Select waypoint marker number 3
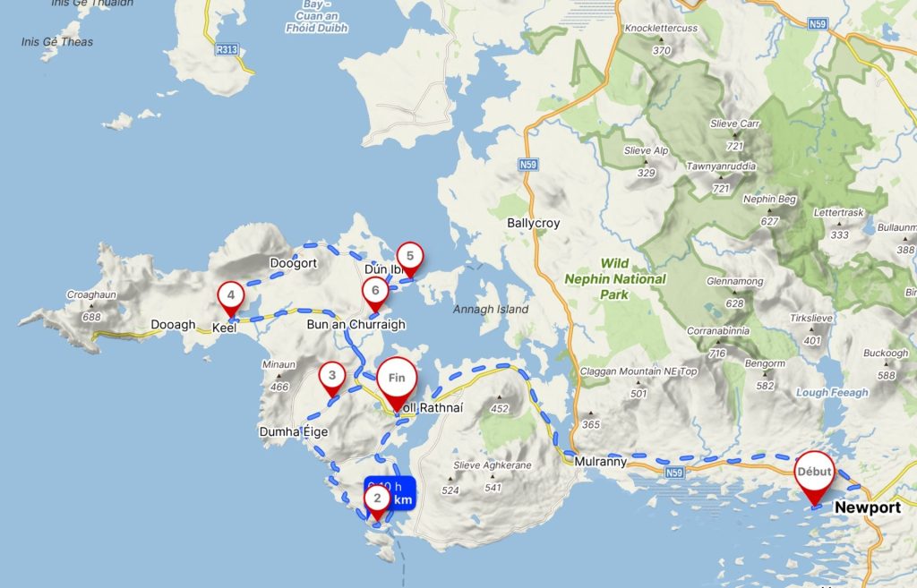The width and height of the screenshot is (917, 588). pyautogui.click(x=332, y=379)
